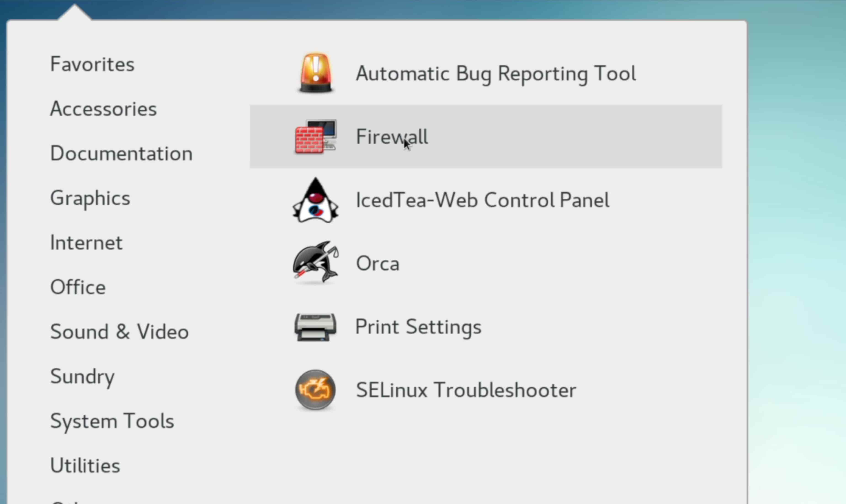Click the SELinux Troubleshooter engine icon
The height and width of the screenshot is (504, 846).
pyautogui.click(x=315, y=390)
